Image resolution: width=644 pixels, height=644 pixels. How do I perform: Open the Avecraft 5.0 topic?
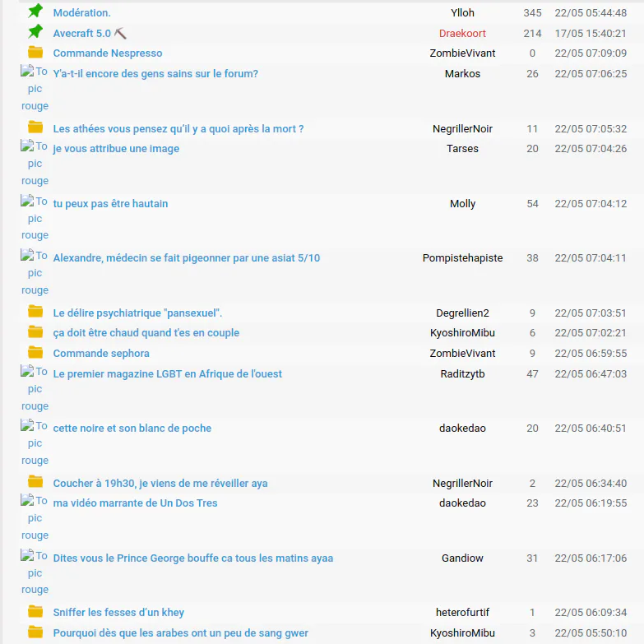81,33
